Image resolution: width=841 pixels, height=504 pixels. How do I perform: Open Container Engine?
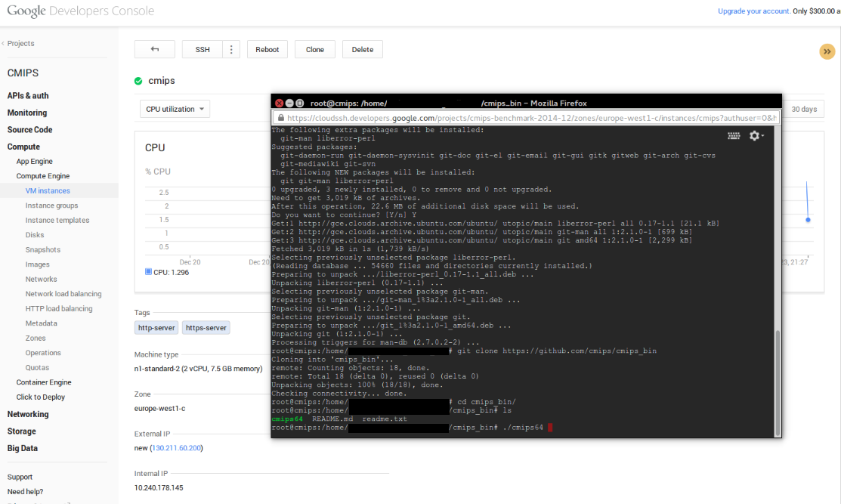(43, 382)
